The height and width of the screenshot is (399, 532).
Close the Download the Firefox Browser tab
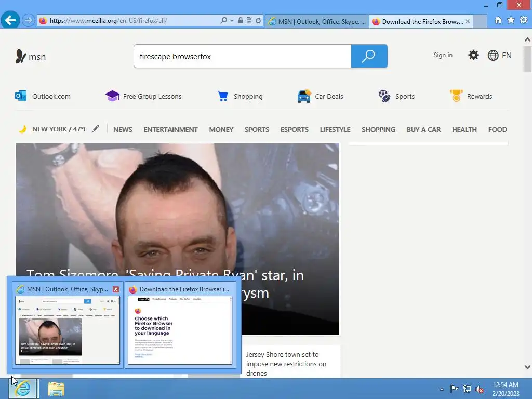click(x=468, y=21)
